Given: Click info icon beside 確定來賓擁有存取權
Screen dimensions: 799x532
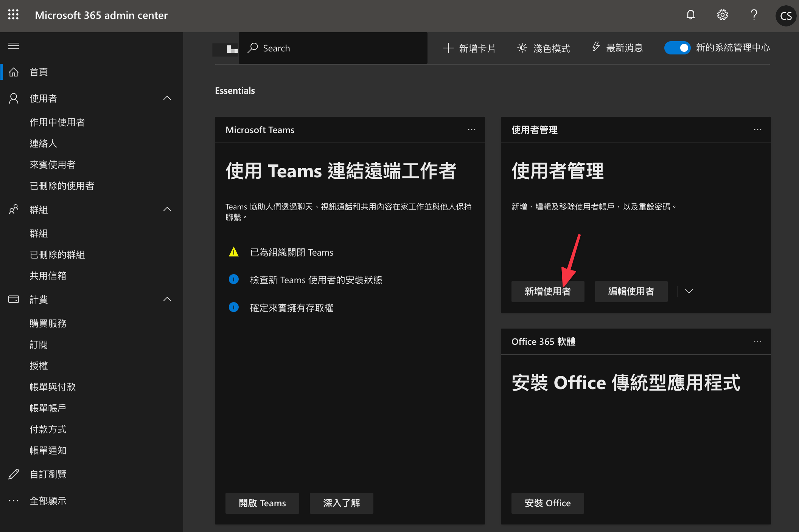Looking at the screenshot, I should coord(234,307).
